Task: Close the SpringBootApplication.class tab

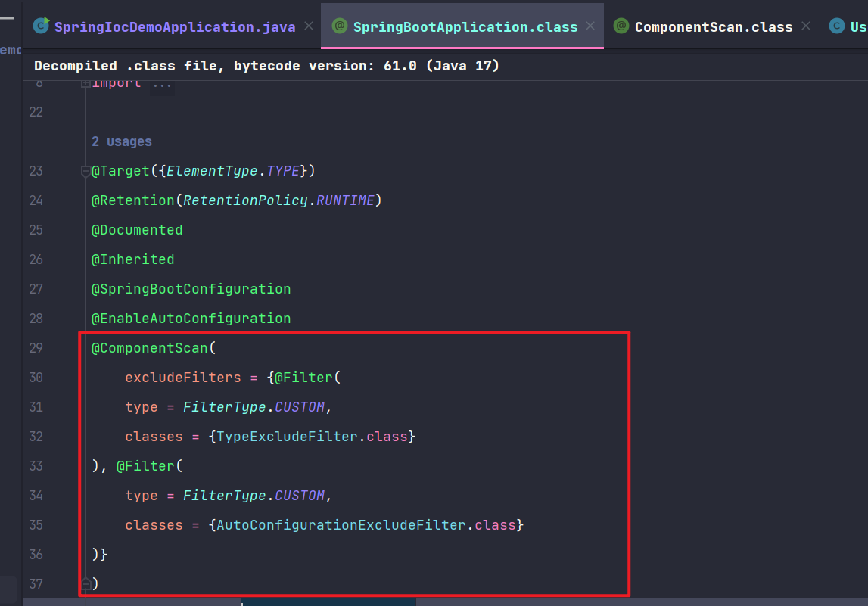Action: 590,26
